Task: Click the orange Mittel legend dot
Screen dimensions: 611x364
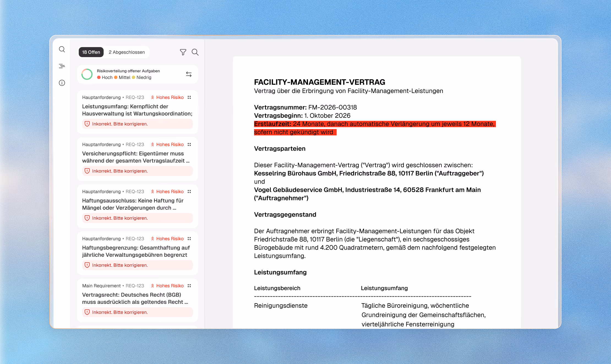Action: [116, 78]
